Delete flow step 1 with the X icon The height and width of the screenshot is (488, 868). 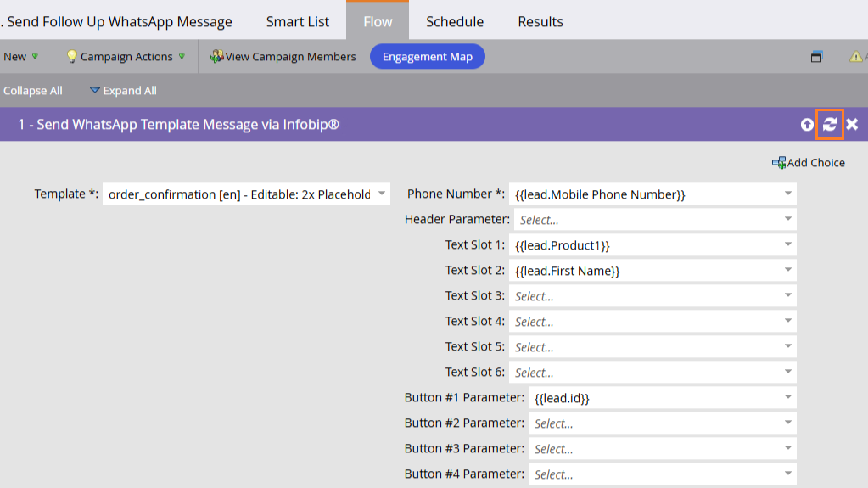[x=852, y=125]
